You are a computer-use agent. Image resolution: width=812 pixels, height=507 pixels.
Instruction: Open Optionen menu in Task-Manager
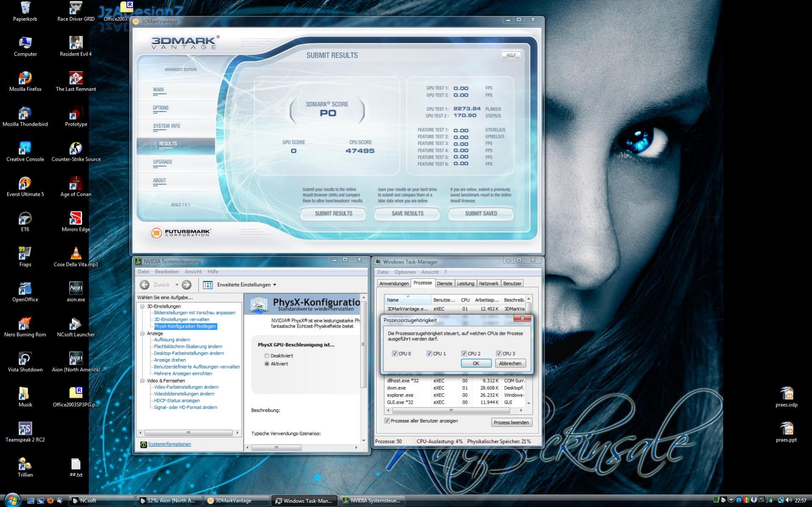click(x=405, y=272)
